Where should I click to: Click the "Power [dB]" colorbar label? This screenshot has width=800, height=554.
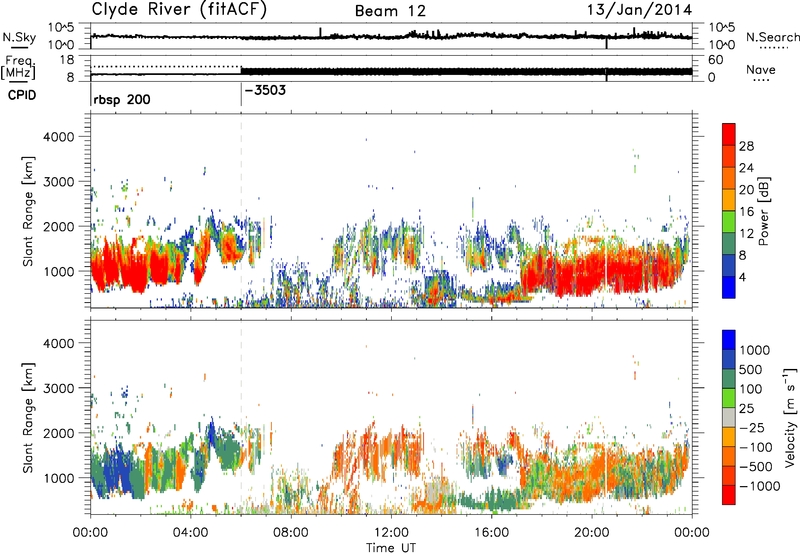click(x=763, y=211)
